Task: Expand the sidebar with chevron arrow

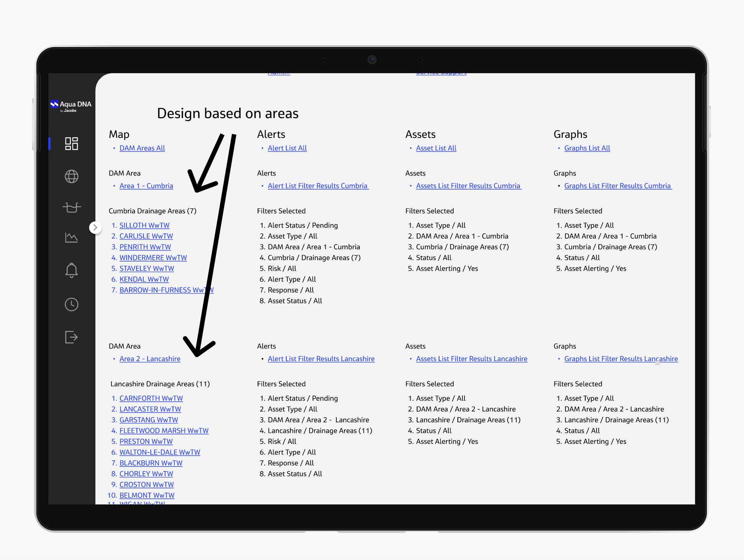Action: pos(95,228)
